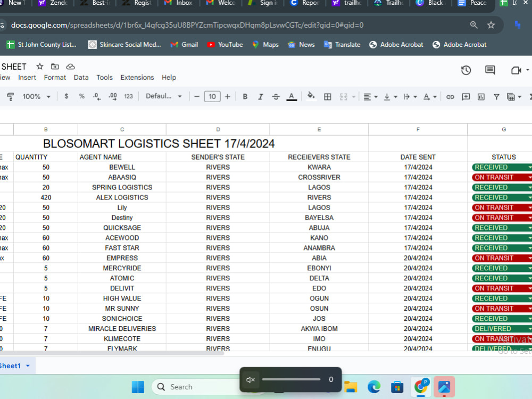Check the cloud document status icon
This screenshot has width=532, height=399.
pyautogui.click(x=70, y=66)
